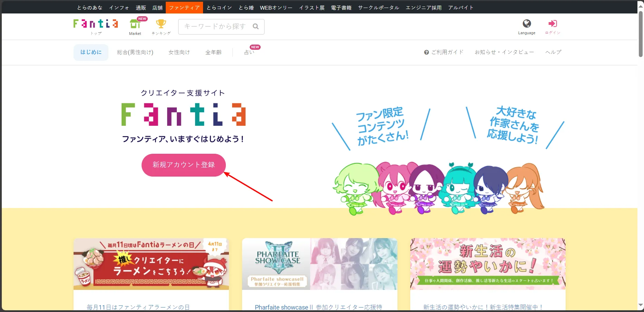Open the 新生活の運勢やいかに banner
644x312 pixels.
point(488,264)
